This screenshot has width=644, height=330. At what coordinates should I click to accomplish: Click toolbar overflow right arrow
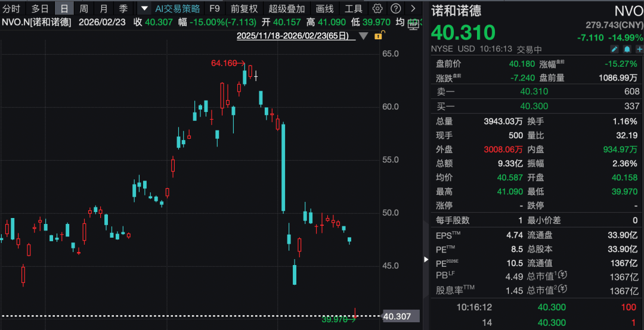[x=413, y=8]
